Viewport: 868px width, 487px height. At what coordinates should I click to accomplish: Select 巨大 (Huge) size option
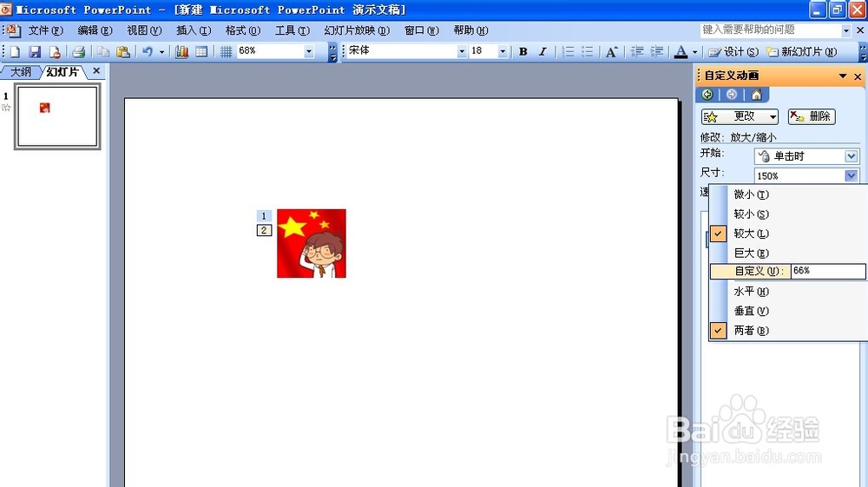[x=788, y=253]
